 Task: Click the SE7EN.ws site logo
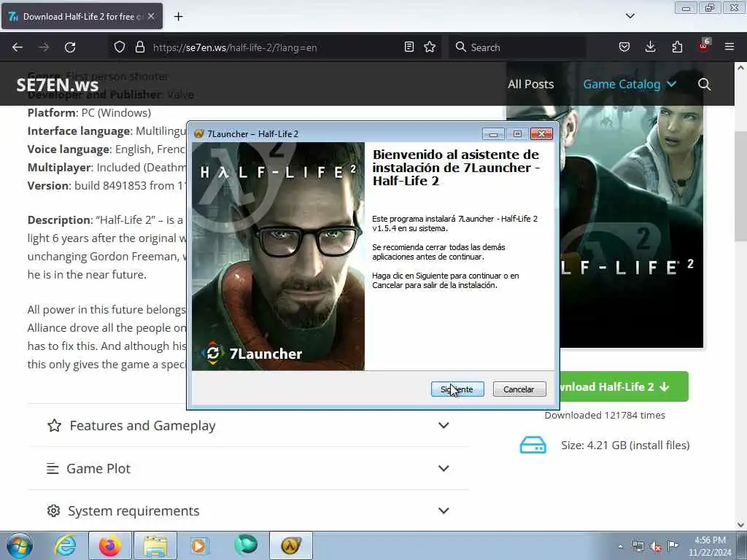pos(57,85)
